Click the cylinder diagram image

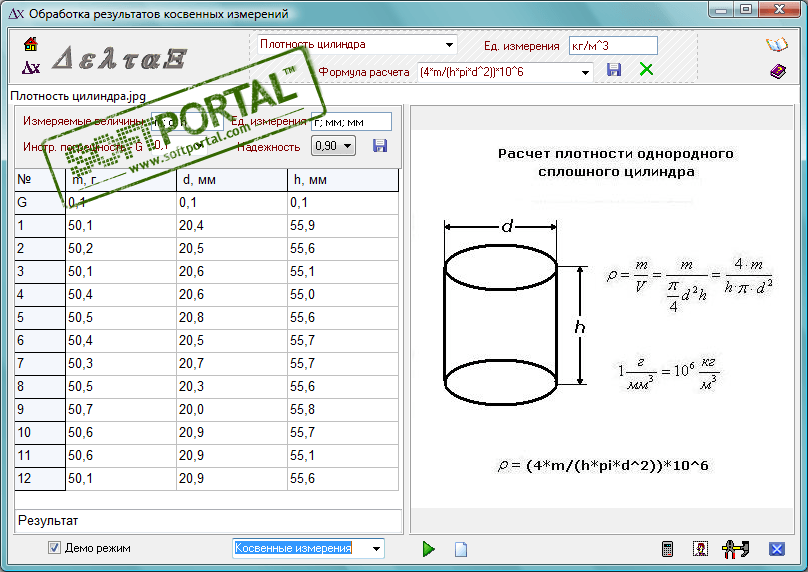tap(602, 318)
